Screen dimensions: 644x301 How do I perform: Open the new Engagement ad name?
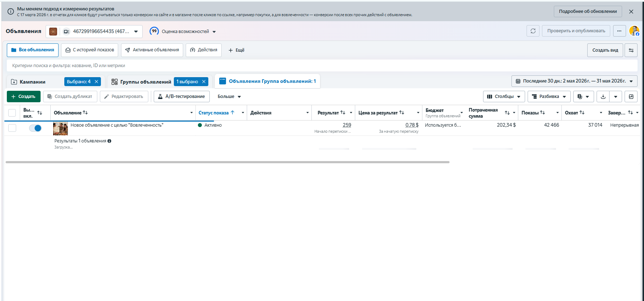click(117, 125)
